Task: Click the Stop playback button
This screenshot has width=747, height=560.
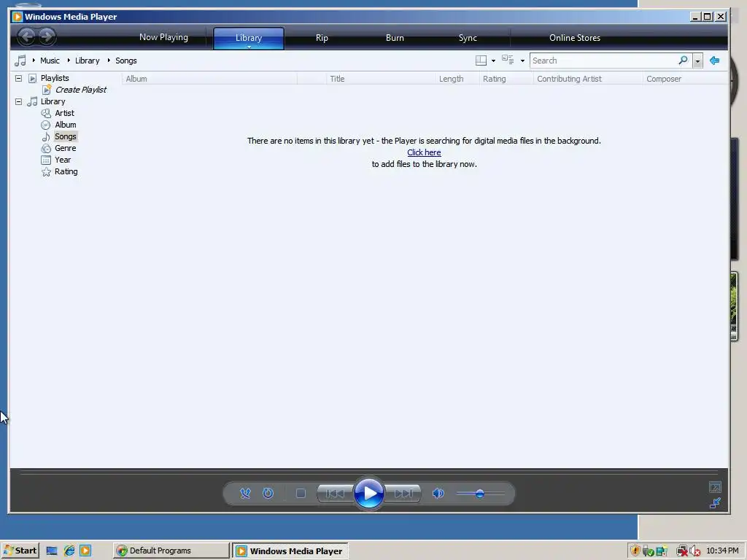Action: (x=301, y=494)
